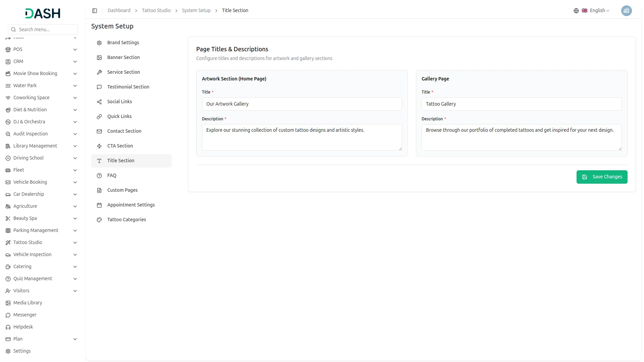Click the Brand Settings gear icon
Image resolution: width=644 pixels, height=362 pixels.
pyautogui.click(x=99, y=43)
